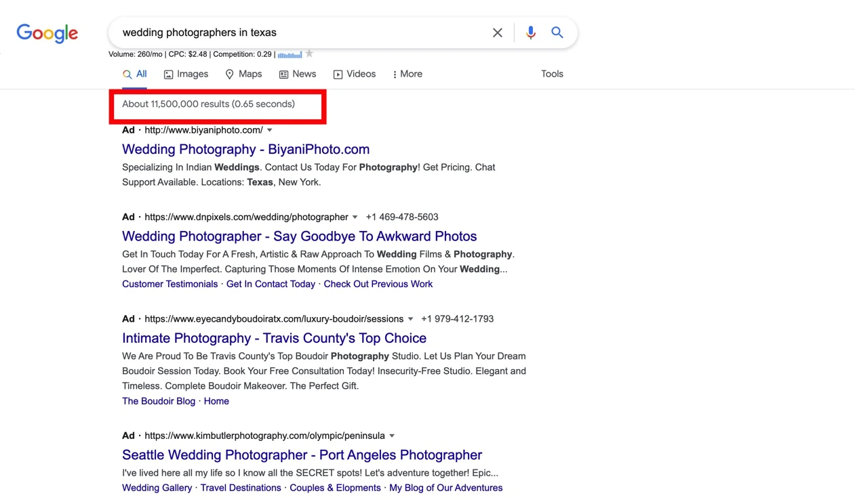Start voice search with microphone icon
The image size is (855, 504).
pos(530,33)
